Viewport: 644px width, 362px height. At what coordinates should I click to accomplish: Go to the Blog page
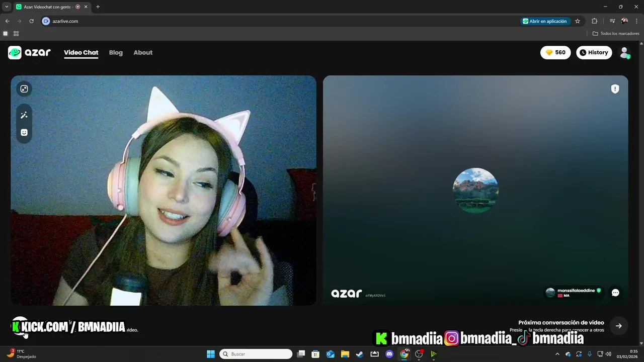pos(116,52)
